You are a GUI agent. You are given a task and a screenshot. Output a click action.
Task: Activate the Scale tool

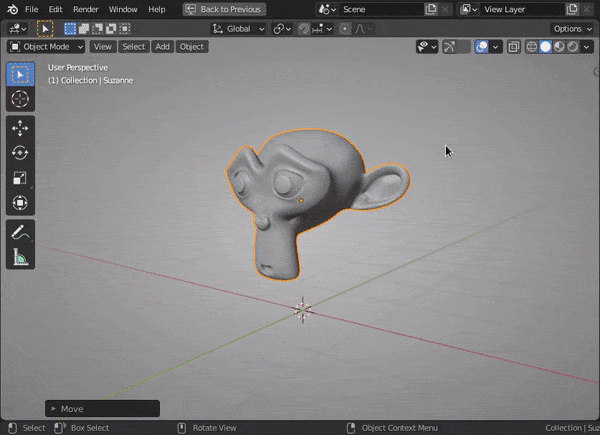[20, 178]
